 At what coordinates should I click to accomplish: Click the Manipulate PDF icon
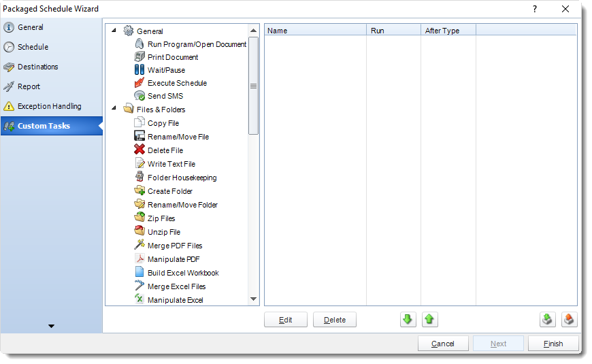[139, 259]
